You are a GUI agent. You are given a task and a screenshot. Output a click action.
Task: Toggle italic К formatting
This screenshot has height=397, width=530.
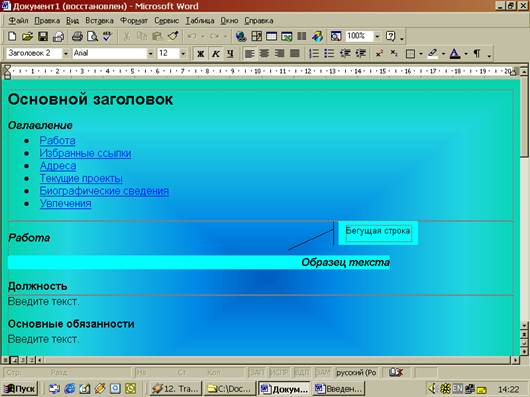click(216, 53)
